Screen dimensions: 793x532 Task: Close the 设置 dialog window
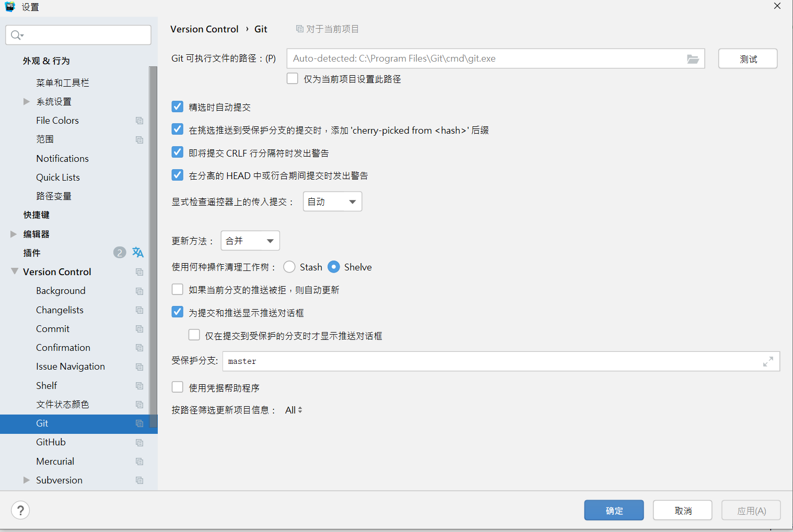pos(777,6)
